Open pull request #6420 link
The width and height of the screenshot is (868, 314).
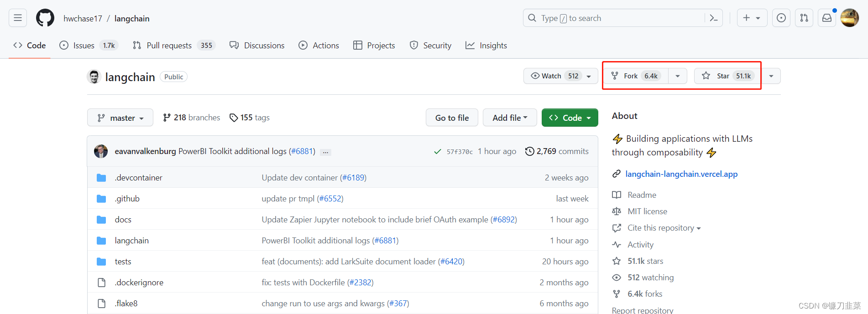click(451, 262)
